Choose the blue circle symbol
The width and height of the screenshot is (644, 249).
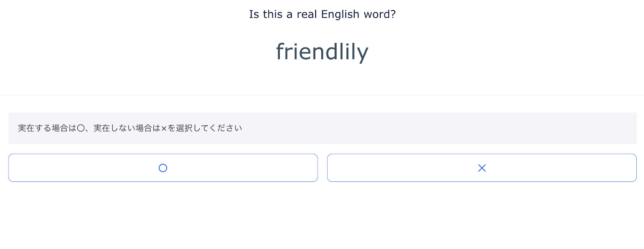[163, 168]
